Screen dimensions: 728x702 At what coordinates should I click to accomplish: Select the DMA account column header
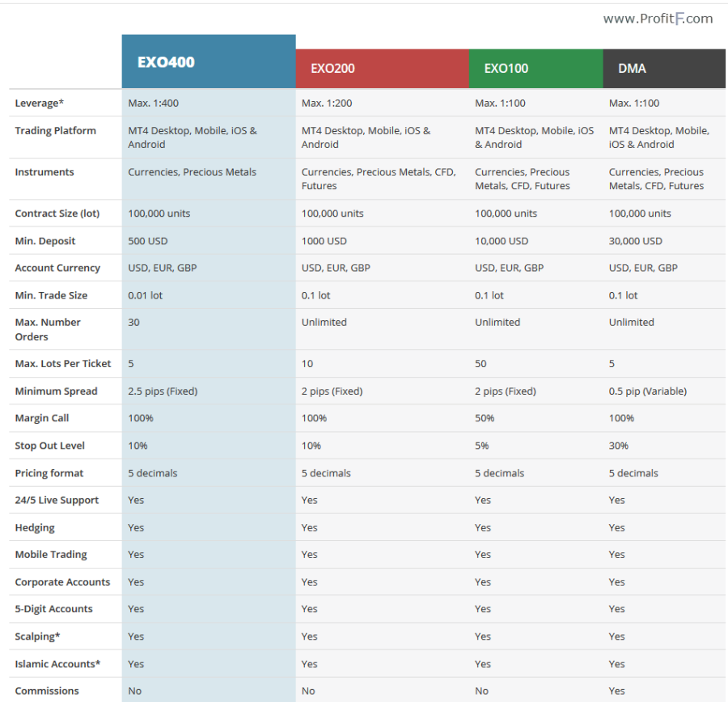[x=664, y=69]
